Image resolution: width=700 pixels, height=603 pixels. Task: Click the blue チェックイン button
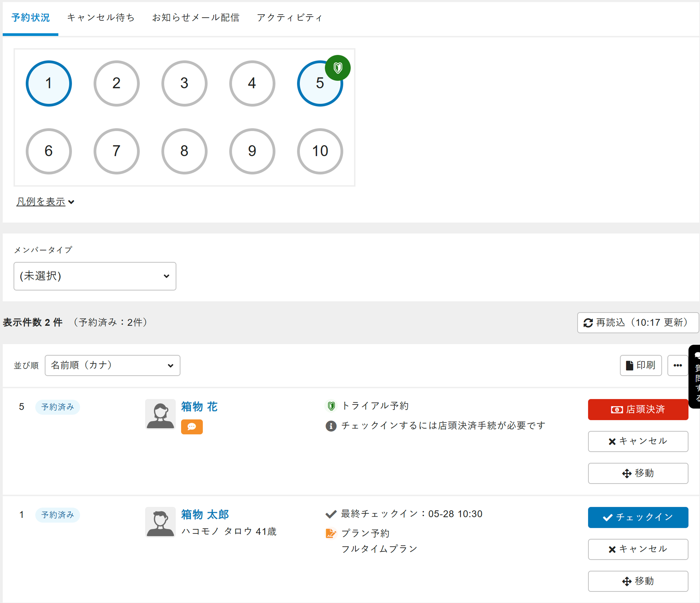coord(638,517)
